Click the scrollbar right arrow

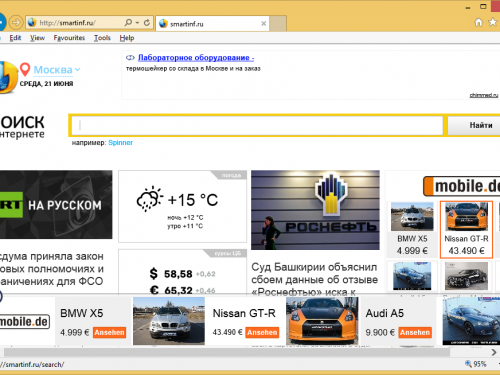tap(494, 352)
